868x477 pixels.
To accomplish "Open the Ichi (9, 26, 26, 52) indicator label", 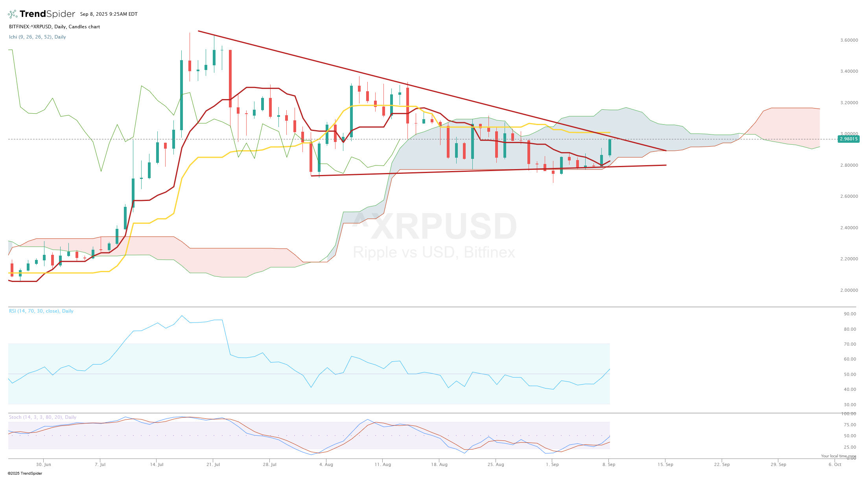I will coord(37,37).
